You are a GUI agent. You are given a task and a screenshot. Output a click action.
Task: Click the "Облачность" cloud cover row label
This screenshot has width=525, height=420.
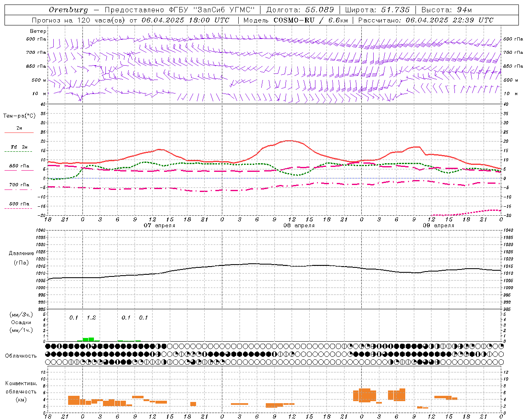pos(21,356)
